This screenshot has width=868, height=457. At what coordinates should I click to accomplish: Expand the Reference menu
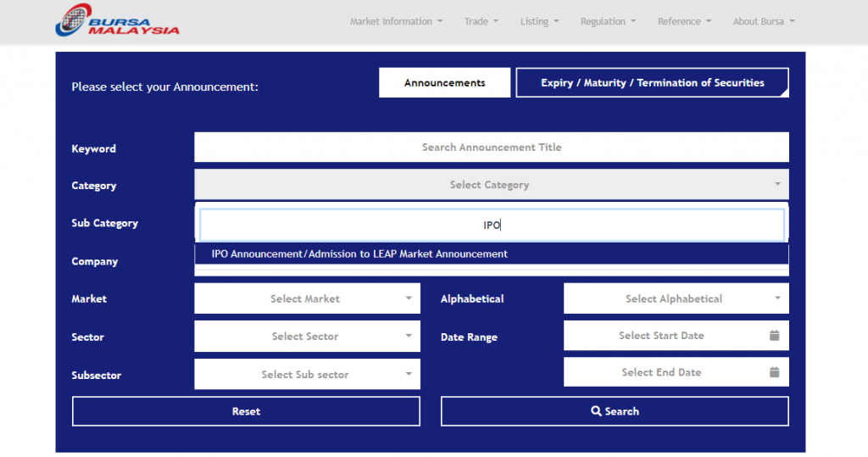pyautogui.click(x=684, y=22)
